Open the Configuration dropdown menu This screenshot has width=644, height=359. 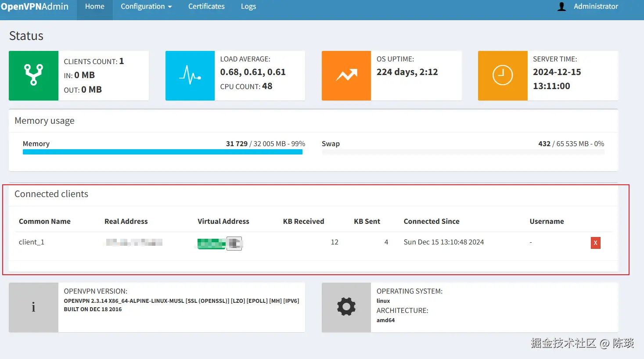(146, 7)
